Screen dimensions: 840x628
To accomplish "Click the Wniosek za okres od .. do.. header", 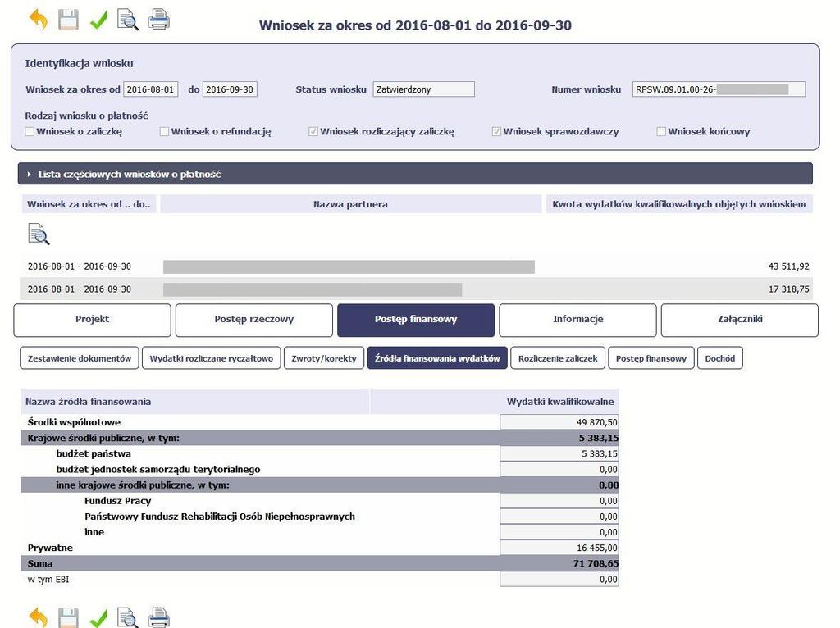I will (89, 204).
